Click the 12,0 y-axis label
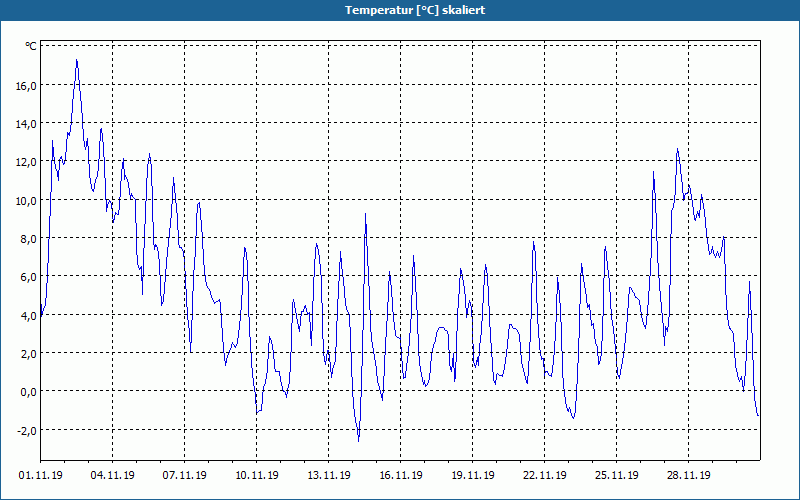The image size is (800, 500). point(26,162)
